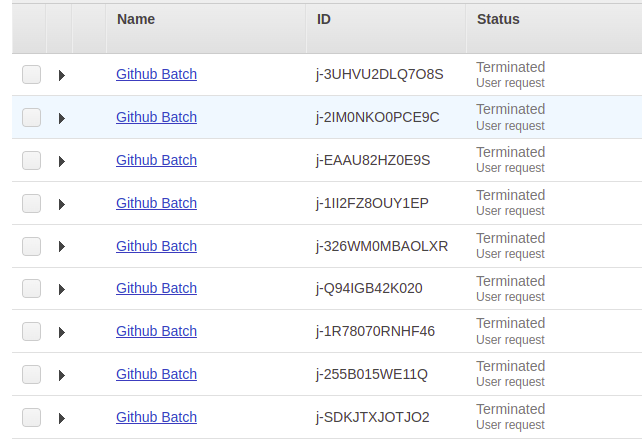Click ID text j-326WM0MBAOLXR
The image size is (642, 439).
[382, 247]
